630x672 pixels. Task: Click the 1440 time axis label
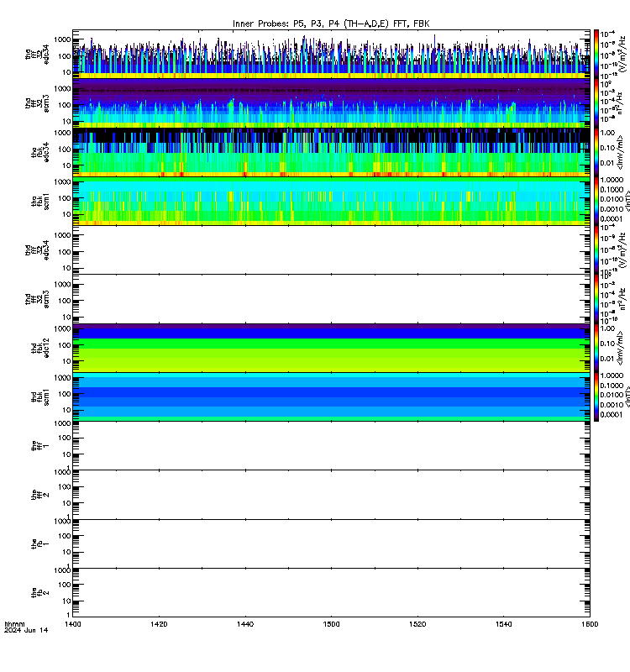point(245,624)
